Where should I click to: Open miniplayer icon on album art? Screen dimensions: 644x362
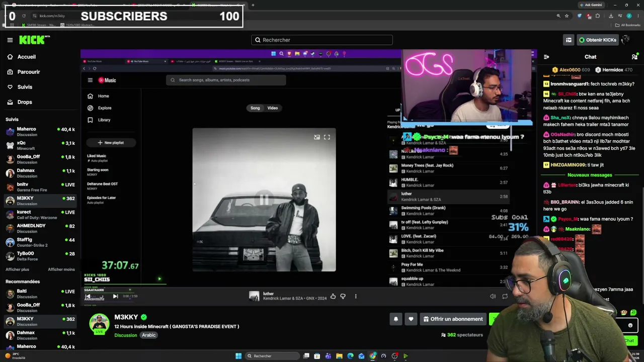pos(317,137)
